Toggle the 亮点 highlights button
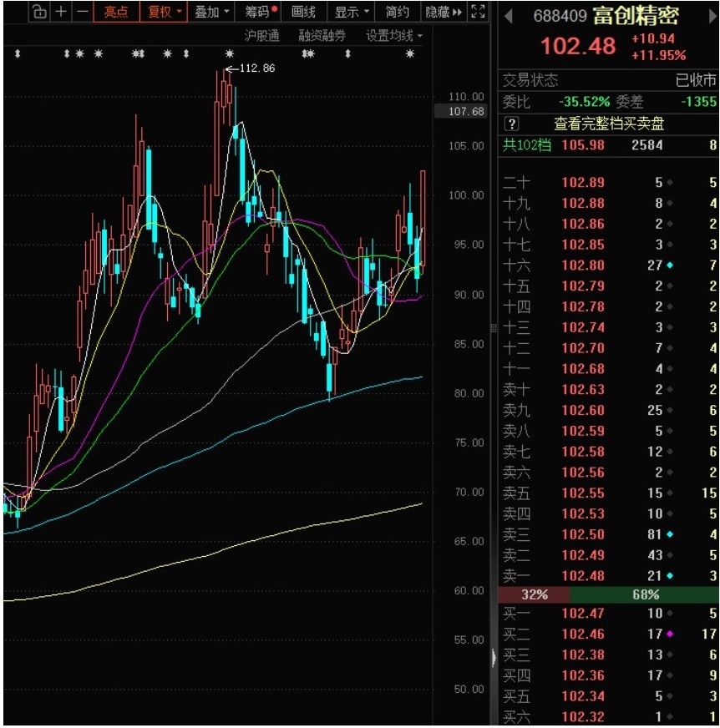This screenshot has height=728, width=720. [x=116, y=12]
